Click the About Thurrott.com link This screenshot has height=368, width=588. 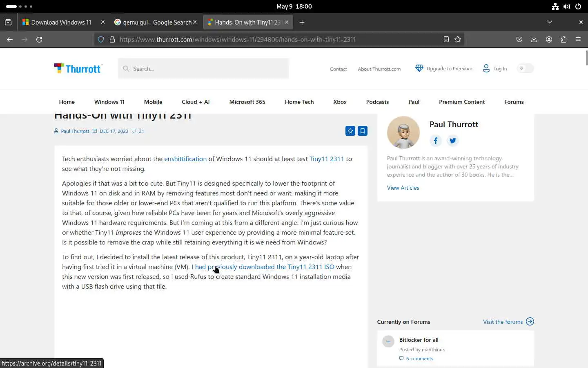[379, 69]
